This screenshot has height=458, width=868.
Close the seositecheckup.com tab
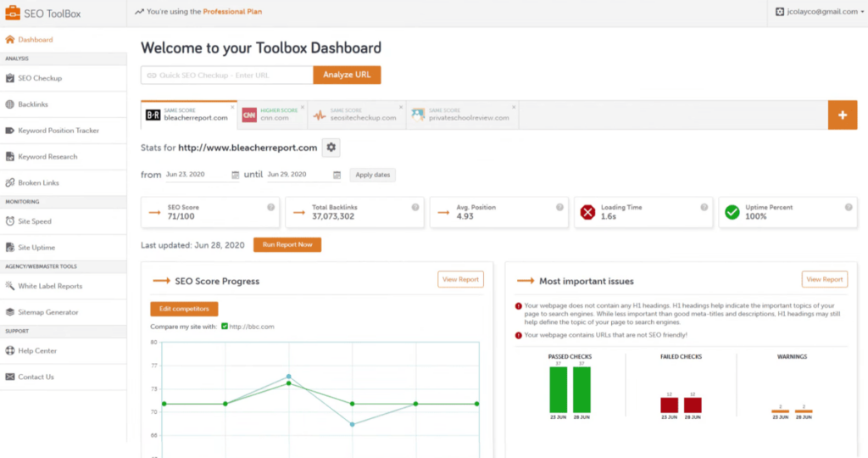(x=401, y=108)
